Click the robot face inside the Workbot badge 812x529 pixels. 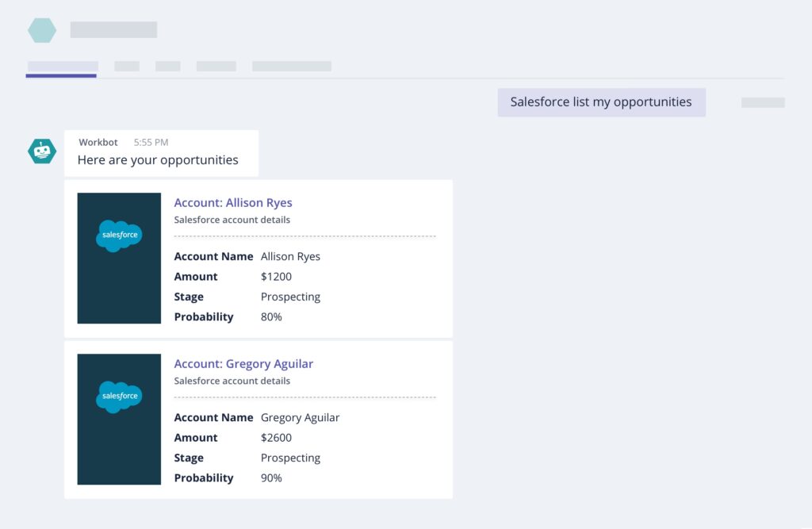point(41,151)
